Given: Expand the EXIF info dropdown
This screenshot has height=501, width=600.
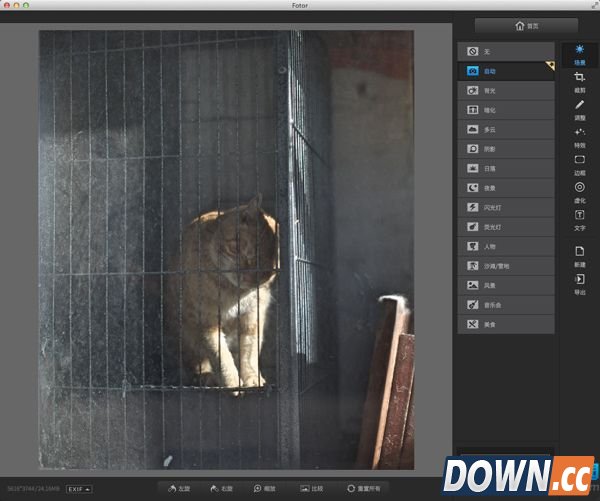Looking at the screenshot, I should (x=80, y=489).
